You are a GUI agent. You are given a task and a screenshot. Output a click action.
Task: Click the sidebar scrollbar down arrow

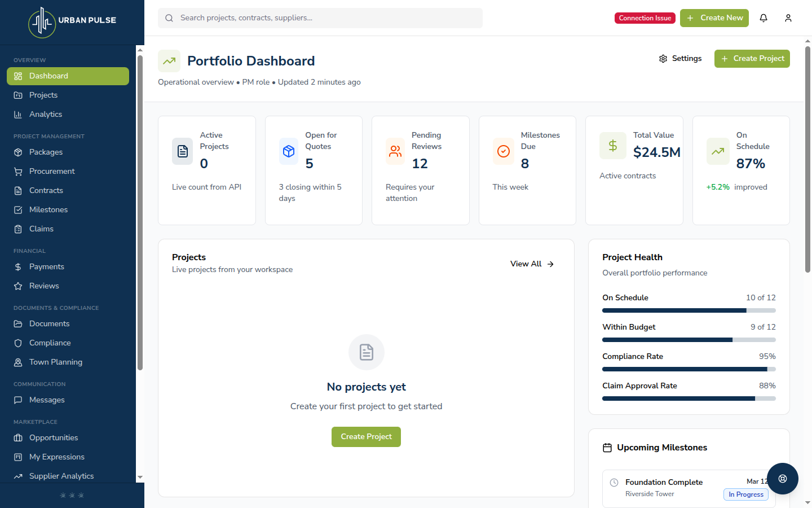click(140, 478)
